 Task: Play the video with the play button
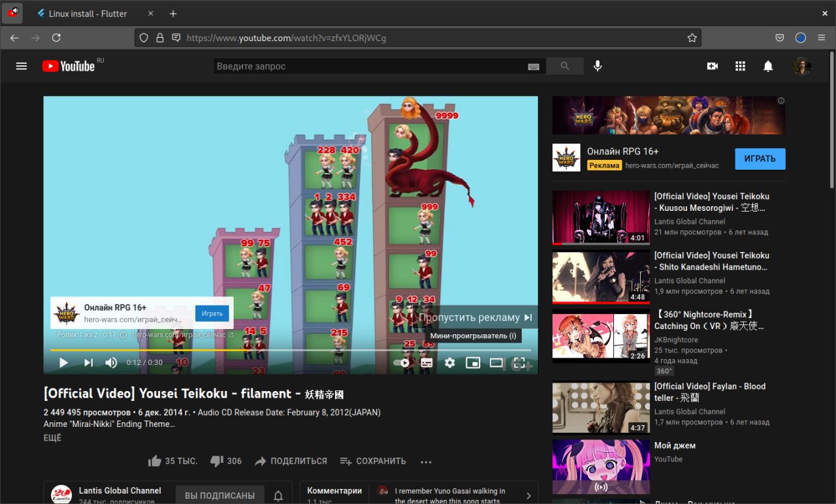coord(63,363)
